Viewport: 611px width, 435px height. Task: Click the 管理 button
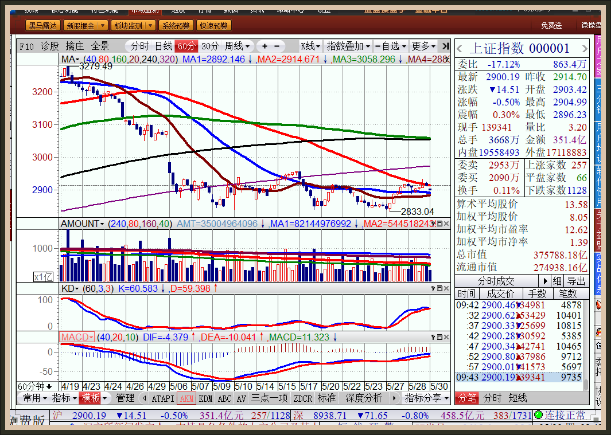click(x=125, y=398)
